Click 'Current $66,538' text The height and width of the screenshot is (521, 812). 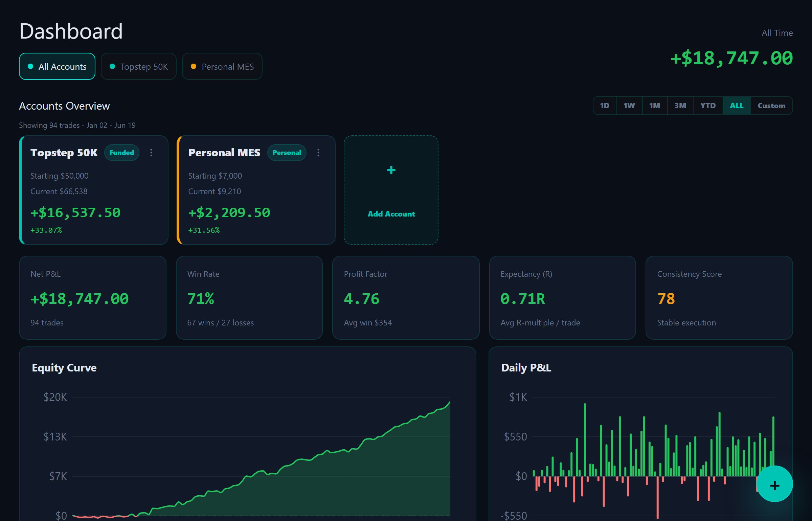tap(59, 191)
